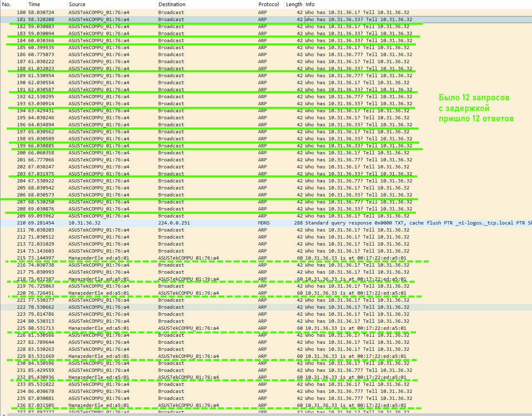Screen dimensions: 532x416
Task: Select packet 225 from HanazederEle
Action: coord(165,328)
